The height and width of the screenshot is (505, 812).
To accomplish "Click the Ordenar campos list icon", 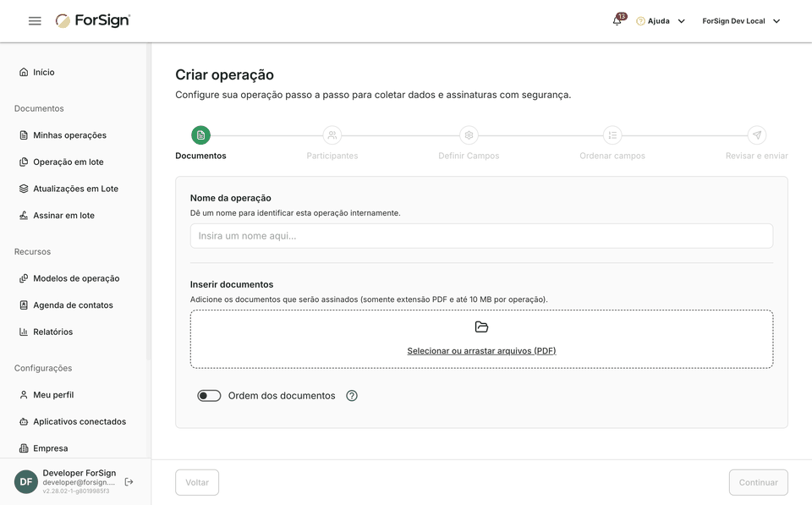I will [612, 135].
